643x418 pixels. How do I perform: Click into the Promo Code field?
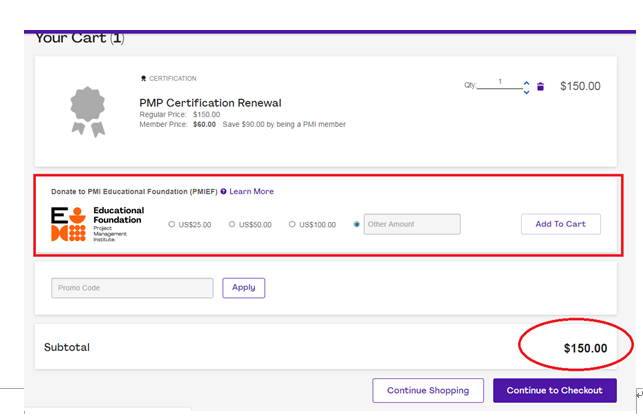click(132, 288)
